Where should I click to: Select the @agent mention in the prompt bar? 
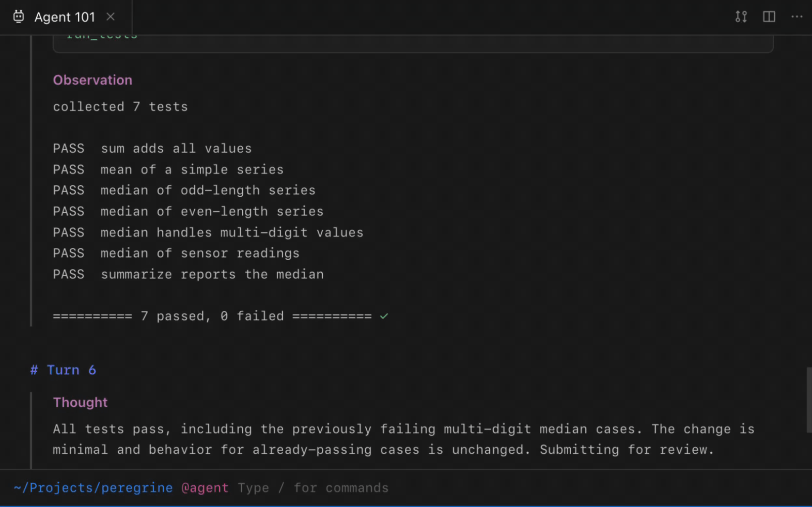point(205,488)
